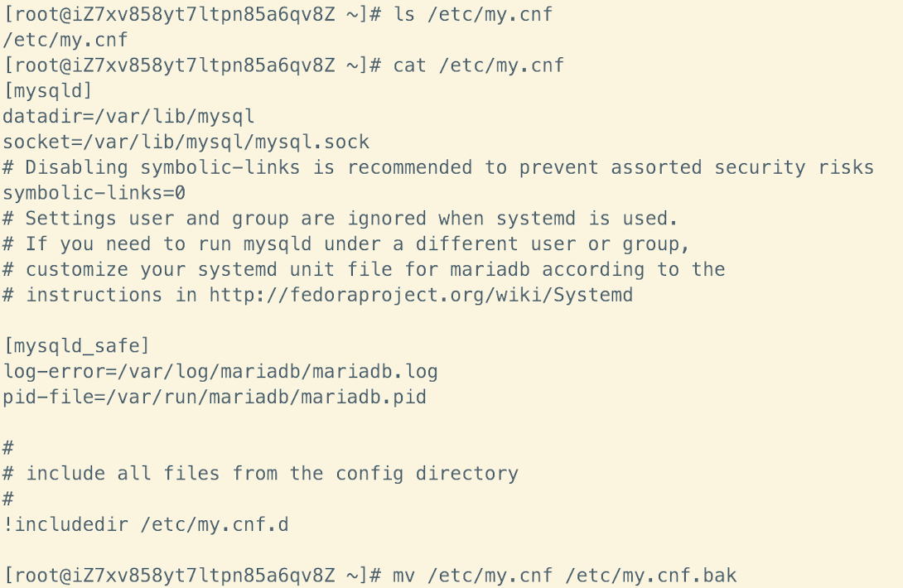Screen dimensions: 903x588
Task: Select the [mysqld_safe] section header
Action: tap(76, 346)
